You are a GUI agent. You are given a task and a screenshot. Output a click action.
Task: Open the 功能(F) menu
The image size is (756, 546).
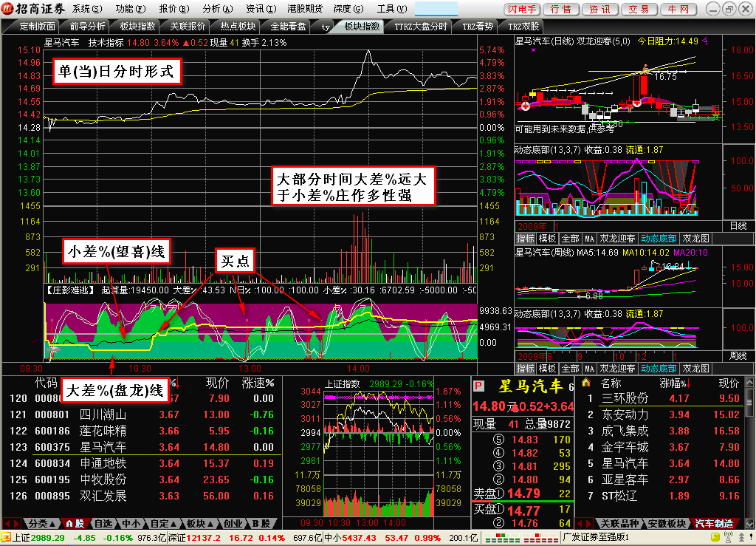tap(131, 9)
